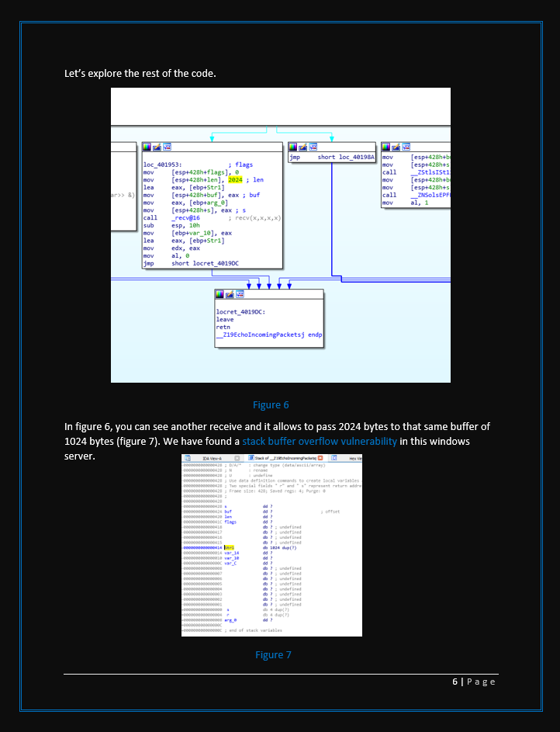Screen dimensions: 560x732
Task: Click the color icon of the ZStlsISt node
Action: tap(386, 147)
